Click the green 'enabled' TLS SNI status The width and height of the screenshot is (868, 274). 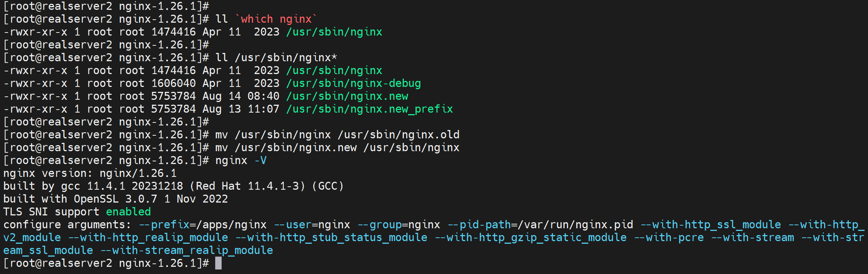click(128, 212)
